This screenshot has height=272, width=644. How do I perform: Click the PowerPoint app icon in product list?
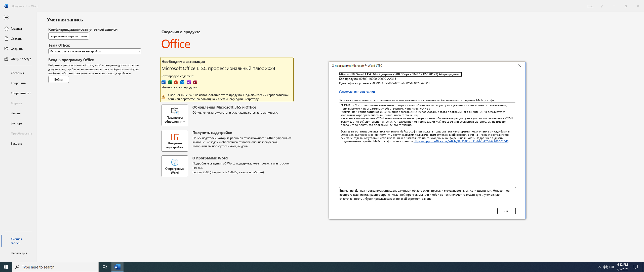[x=176, y=82]
